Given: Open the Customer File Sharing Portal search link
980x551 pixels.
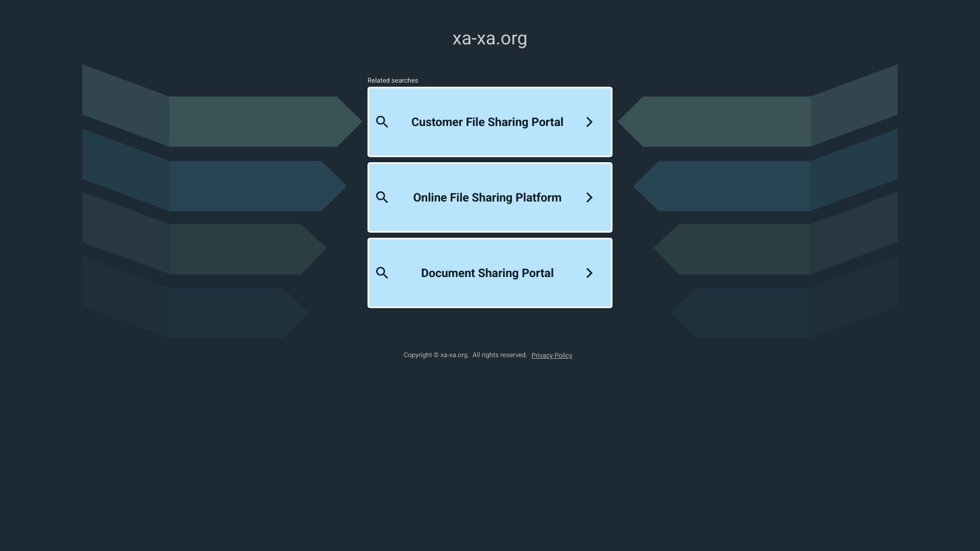Looking at the screenshot, I should click(487, 122).
